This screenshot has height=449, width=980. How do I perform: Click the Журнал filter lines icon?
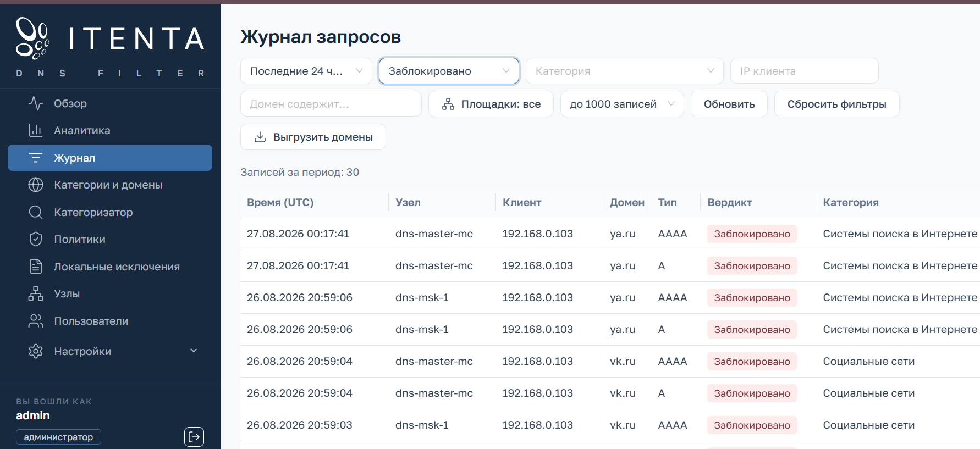pyautogui.click(x=36, y=158)
